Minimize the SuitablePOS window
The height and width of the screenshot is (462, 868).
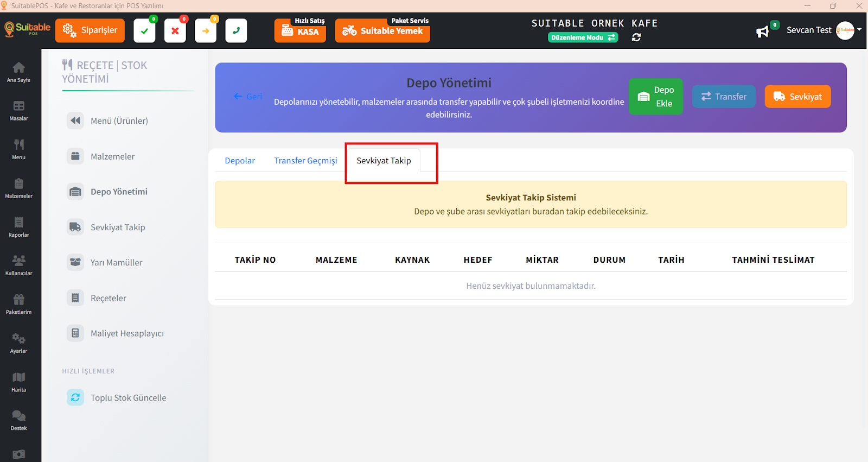click(807, 6)
